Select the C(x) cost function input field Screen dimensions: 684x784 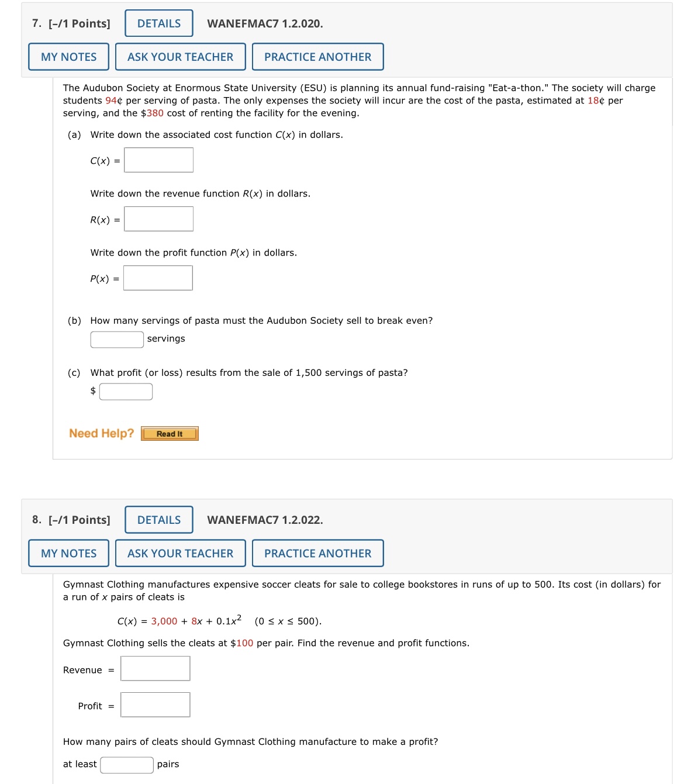[x=158, y=160]
